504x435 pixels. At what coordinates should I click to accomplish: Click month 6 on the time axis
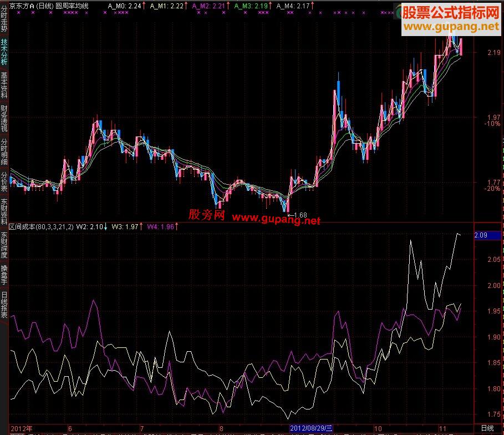[70, 428]
